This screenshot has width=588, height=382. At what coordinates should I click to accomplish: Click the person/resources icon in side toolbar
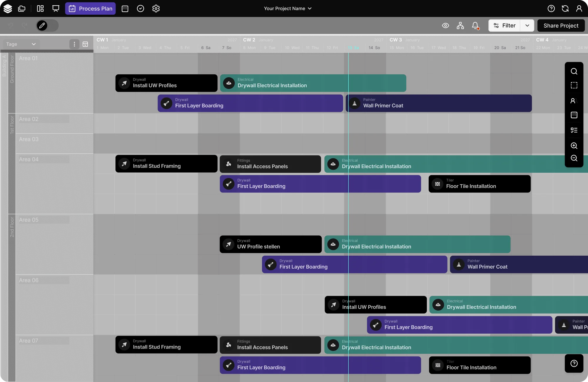(574, 101)
